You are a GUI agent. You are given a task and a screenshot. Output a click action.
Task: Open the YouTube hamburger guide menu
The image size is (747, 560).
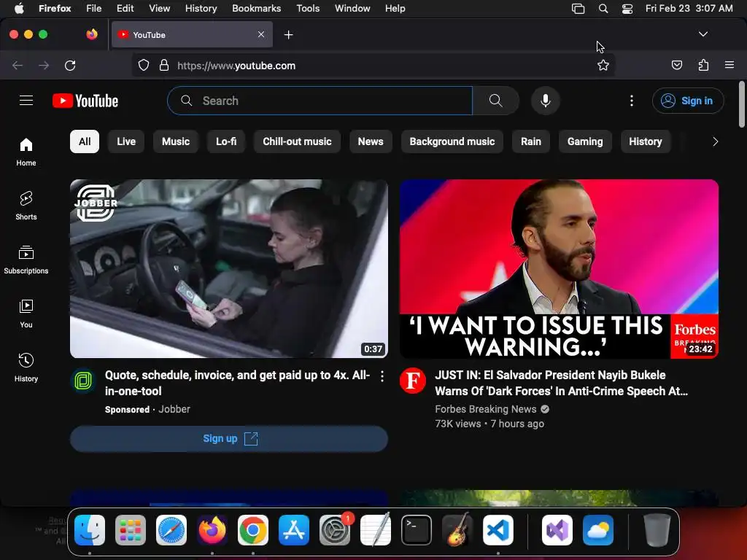pos(26,101)
